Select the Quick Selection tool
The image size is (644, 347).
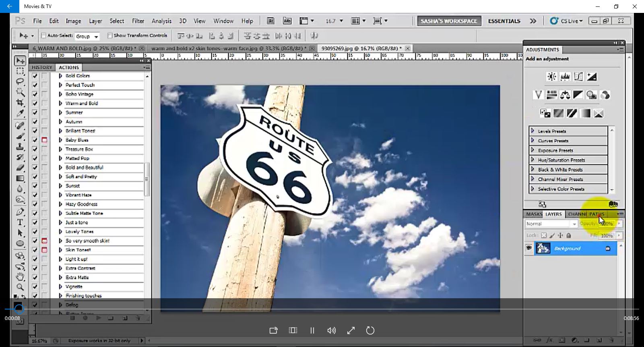[x=20, y=92]
